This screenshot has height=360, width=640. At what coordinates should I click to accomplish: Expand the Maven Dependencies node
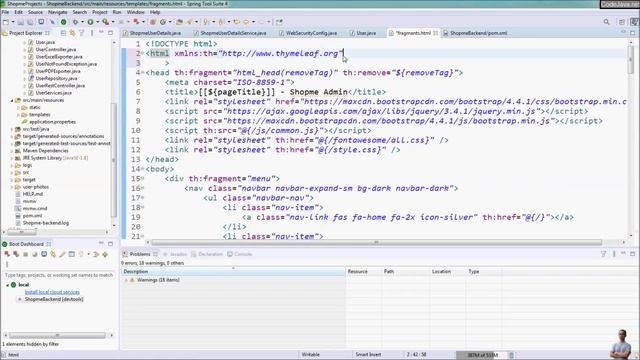[x=12, y=151]
